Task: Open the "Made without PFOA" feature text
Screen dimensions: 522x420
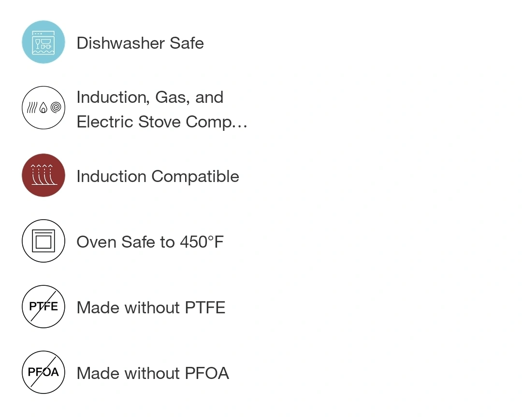Action: (x=153, y=373)
